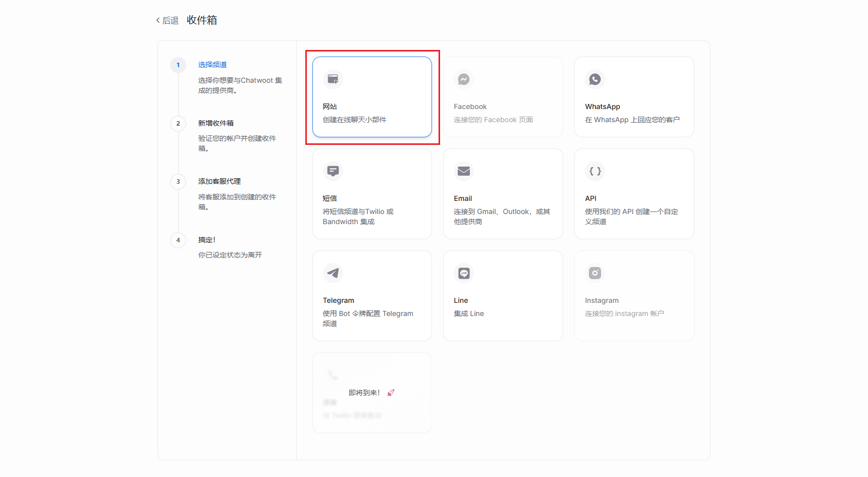The height and width of the screenshot is (477, 868).
Task: Jump to step 2 新增收件箱
Action: (x=216, y=123)
